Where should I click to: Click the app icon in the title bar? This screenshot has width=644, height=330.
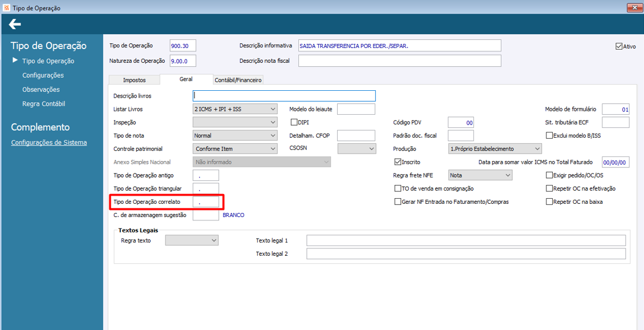click(6, 8)
